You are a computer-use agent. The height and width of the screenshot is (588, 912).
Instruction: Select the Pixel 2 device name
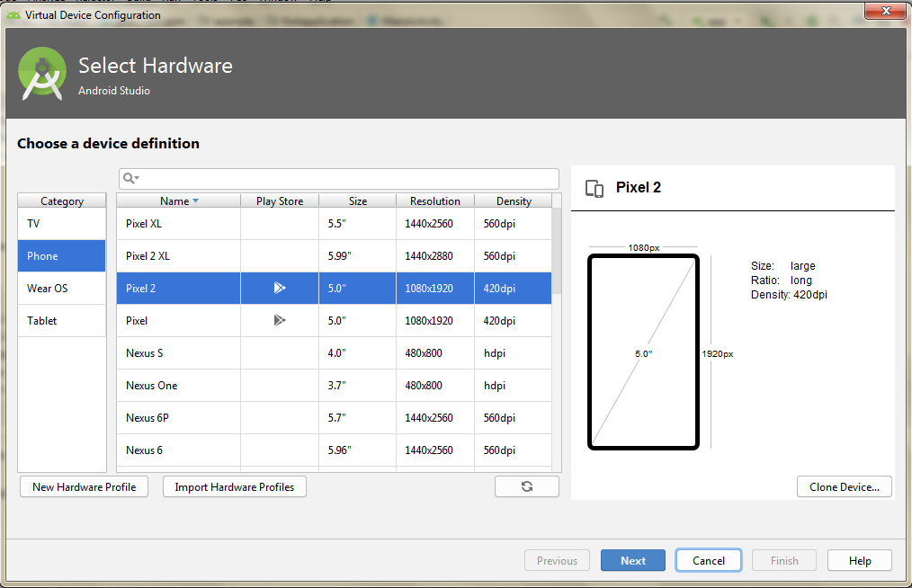(140, 289)
